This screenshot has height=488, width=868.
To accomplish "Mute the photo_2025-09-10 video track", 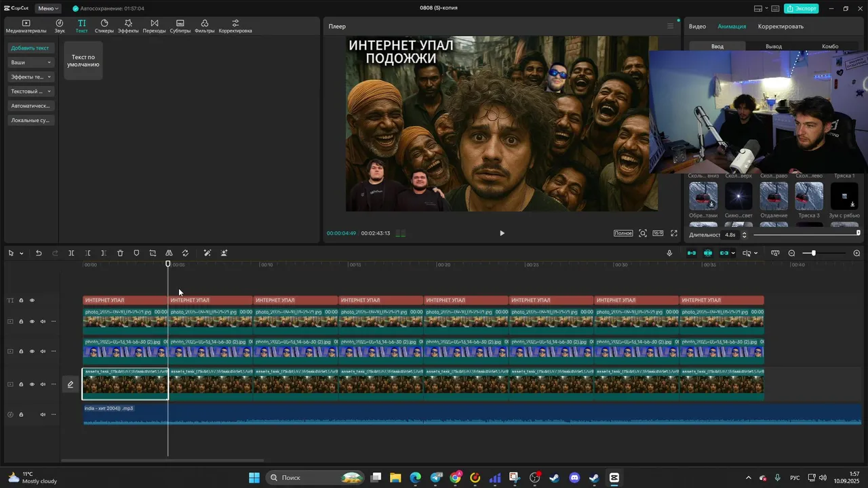I will (43, 321).
